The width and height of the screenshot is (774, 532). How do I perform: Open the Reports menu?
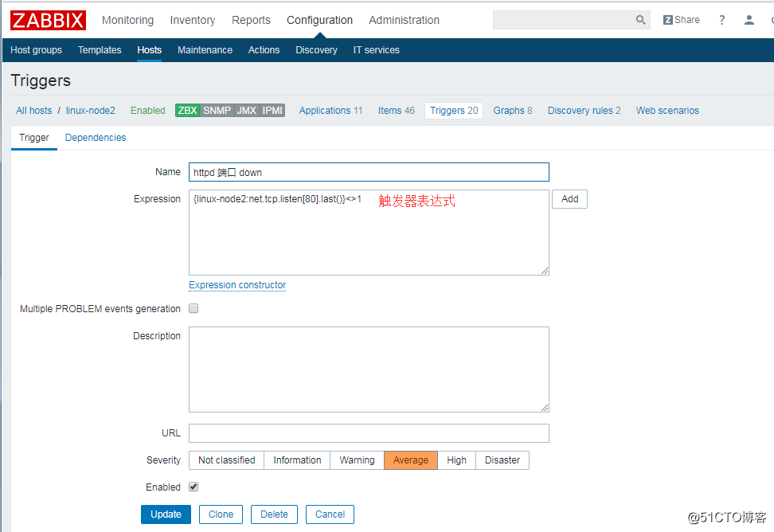pos(252,20)
